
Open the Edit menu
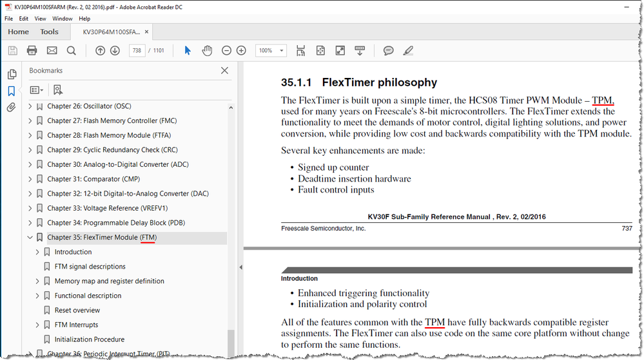click(x=23, y=19)
